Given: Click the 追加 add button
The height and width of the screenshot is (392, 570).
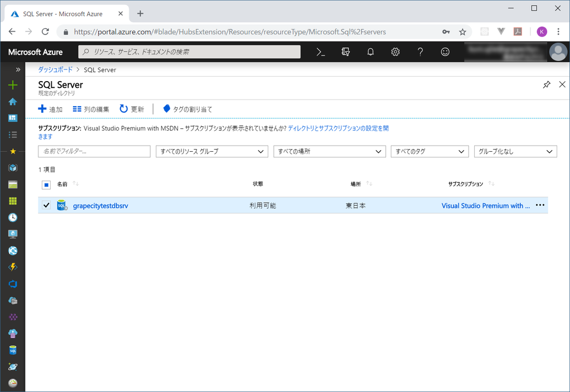Looking at the screenshot, I should coord(51,109).
